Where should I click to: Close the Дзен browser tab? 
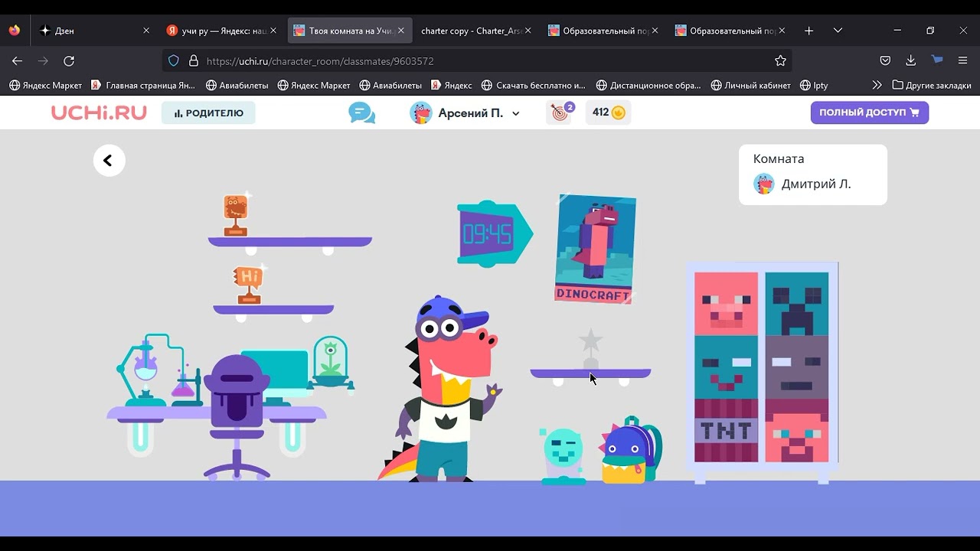pos(146,31)
